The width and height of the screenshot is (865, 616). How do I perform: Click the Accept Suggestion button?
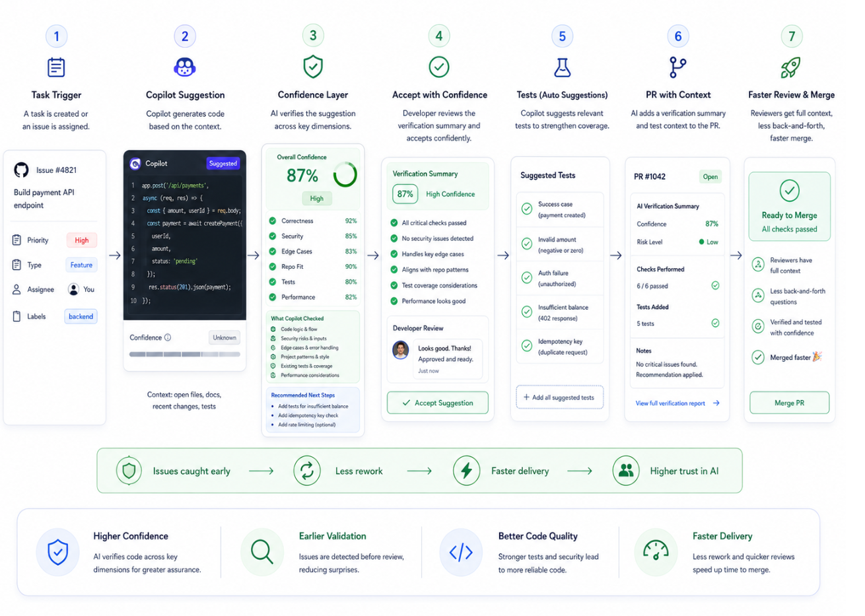[438, 403]
